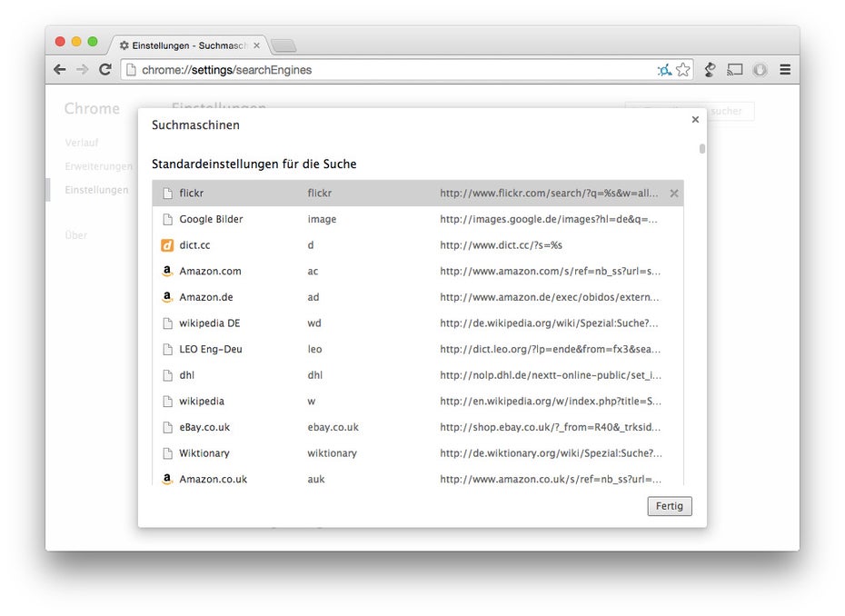Click the keyword 'wd' for wikipedia DE
Image resolution: width=845 pixels, height=616 pixels.
(x=314, y=323)
